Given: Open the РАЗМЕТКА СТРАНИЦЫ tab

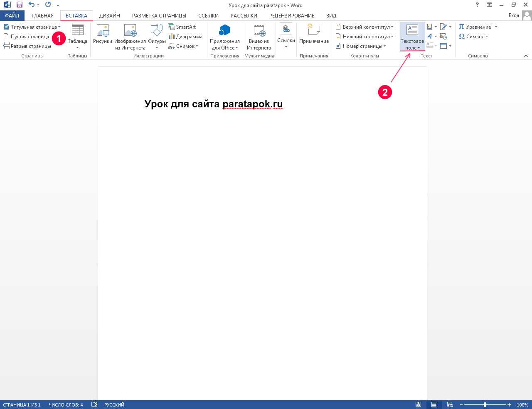Looking at the screenshot, I should coord(159,15).
